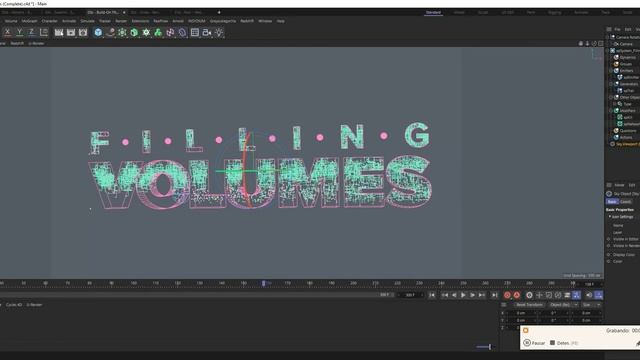Screen dimensions: 640x360
Task: Select the Coord tab in Attributes
Action: (x=625, y=202)
